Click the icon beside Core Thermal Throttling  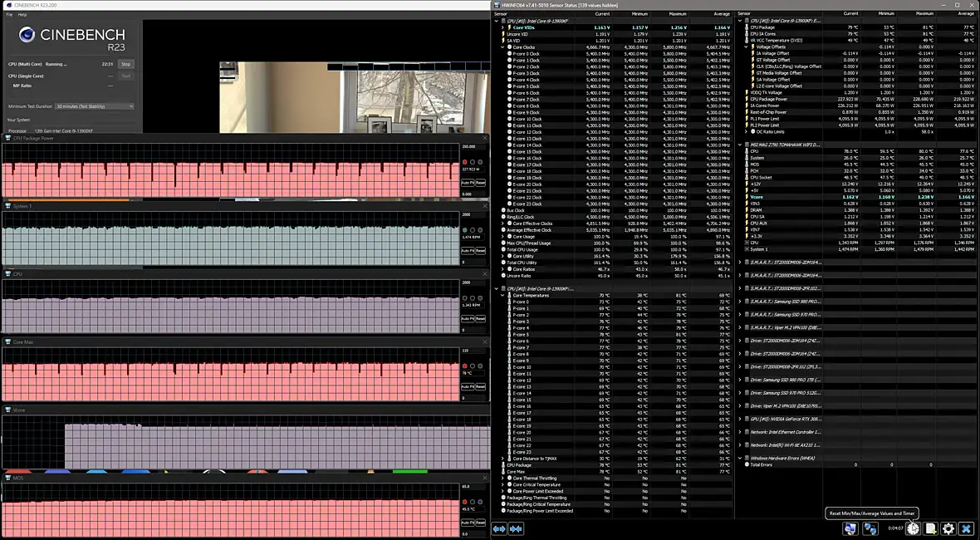(x=509, y=479)
